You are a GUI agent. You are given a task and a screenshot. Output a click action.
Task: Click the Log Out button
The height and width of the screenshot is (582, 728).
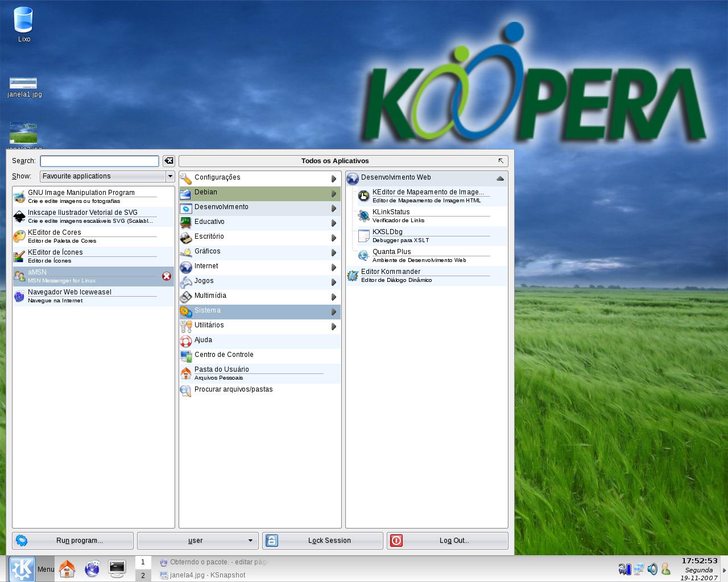click(x=448, y=541)
